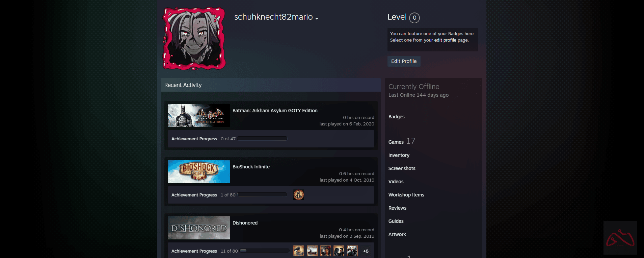Open the Level 0 circle badge
644x258 pixels.
[x=414, y=18]
